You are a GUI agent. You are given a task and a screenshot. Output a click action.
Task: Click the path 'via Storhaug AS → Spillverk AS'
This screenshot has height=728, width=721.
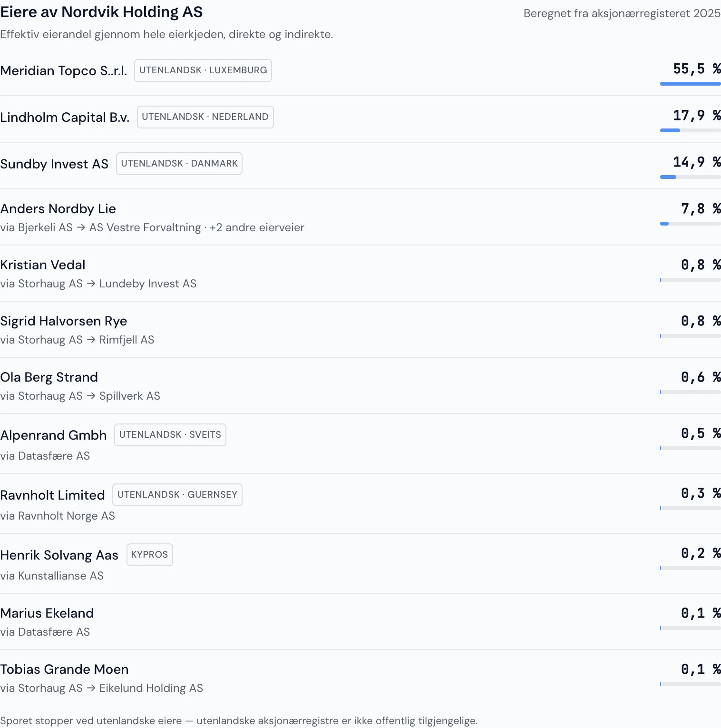(x=80, y=396)
